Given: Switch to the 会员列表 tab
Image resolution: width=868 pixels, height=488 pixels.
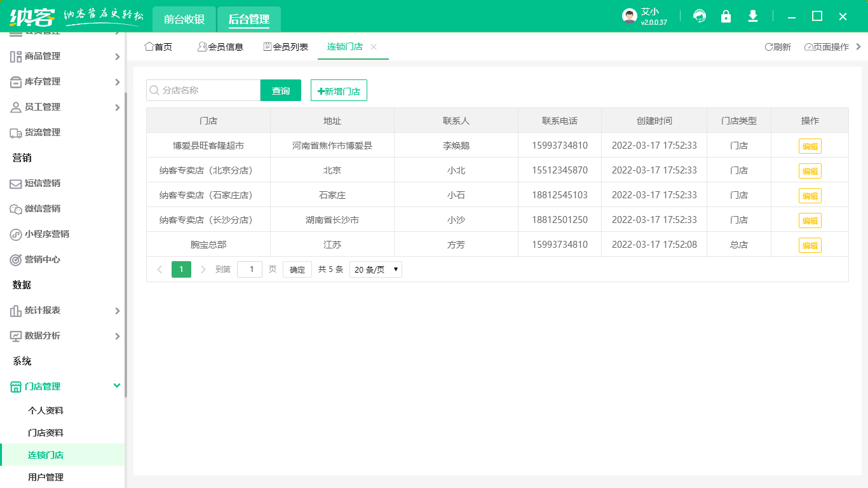Looking at the screenshot, I should 285,46.
